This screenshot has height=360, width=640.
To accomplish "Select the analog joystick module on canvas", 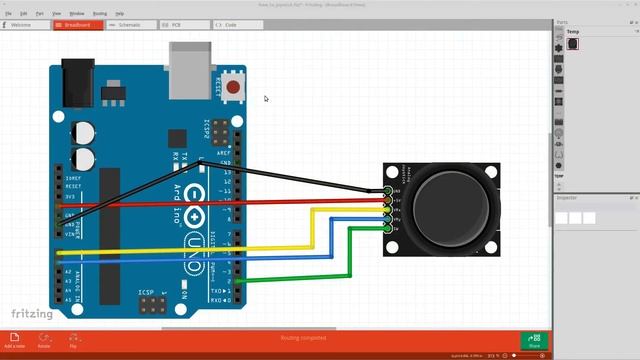I will tap(442, 210).
